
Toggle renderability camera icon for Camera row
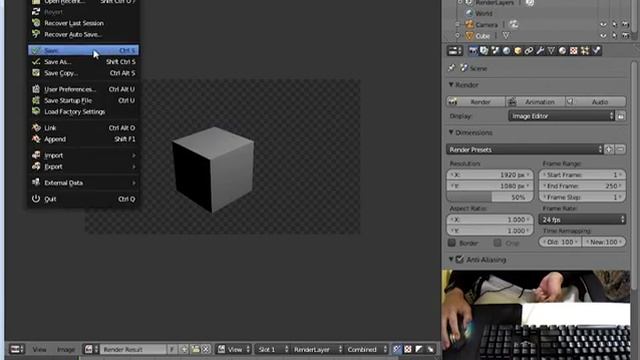pyautogui.click(x=625, y=24)
